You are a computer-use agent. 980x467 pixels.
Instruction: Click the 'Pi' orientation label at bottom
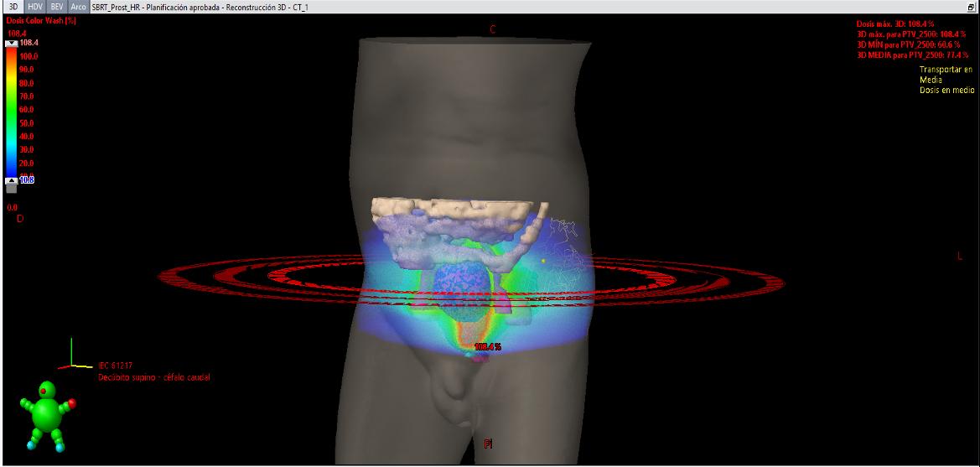[489, 444]
